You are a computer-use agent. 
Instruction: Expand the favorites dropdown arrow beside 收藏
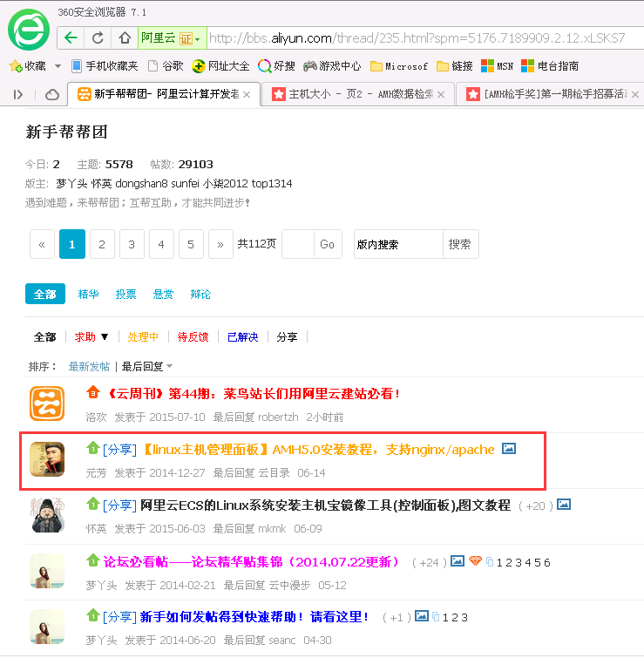(58, 66)
